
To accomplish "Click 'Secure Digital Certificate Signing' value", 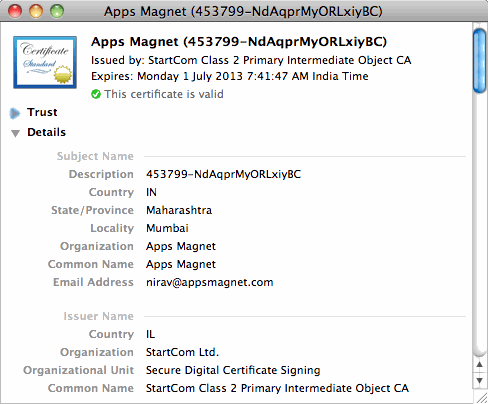I will 233,370.
